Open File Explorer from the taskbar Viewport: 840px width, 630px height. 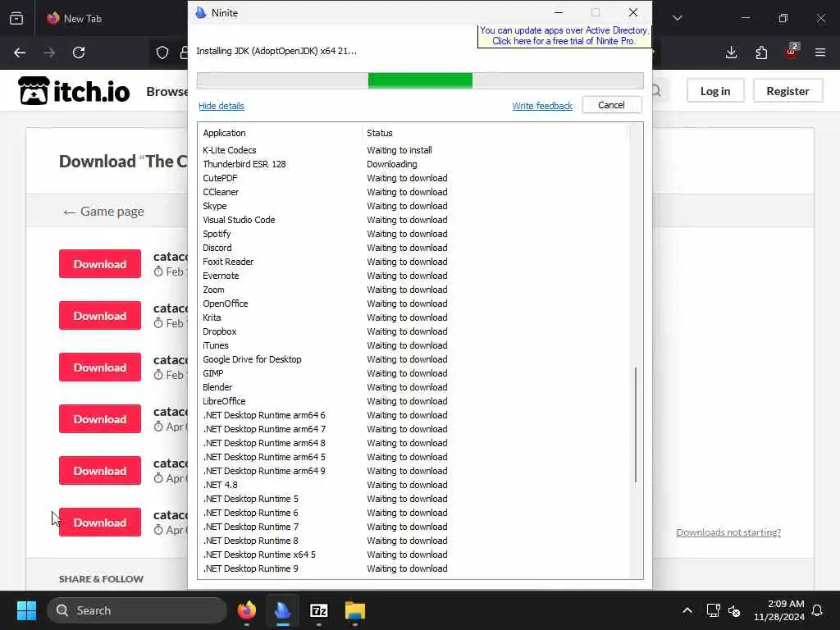[x=354, y=610]
